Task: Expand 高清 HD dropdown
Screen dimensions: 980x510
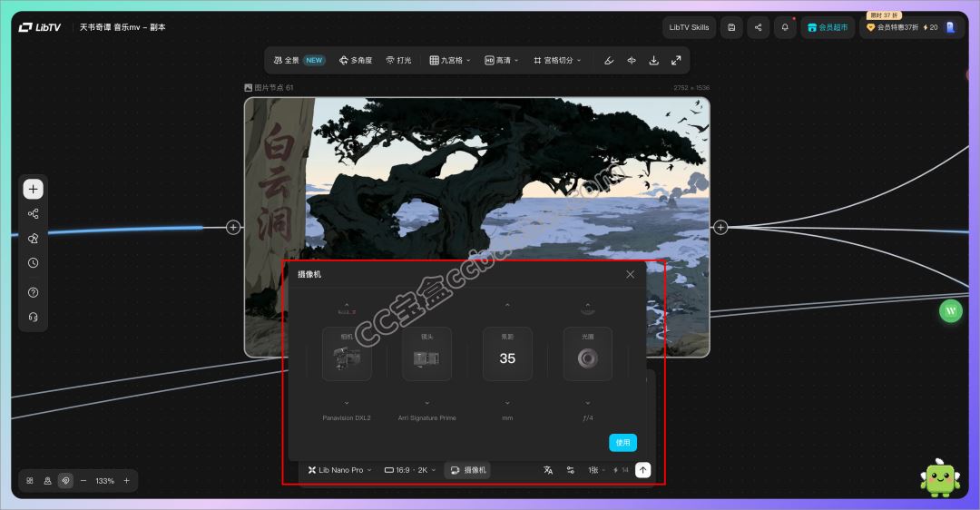Action: [501, 61]
